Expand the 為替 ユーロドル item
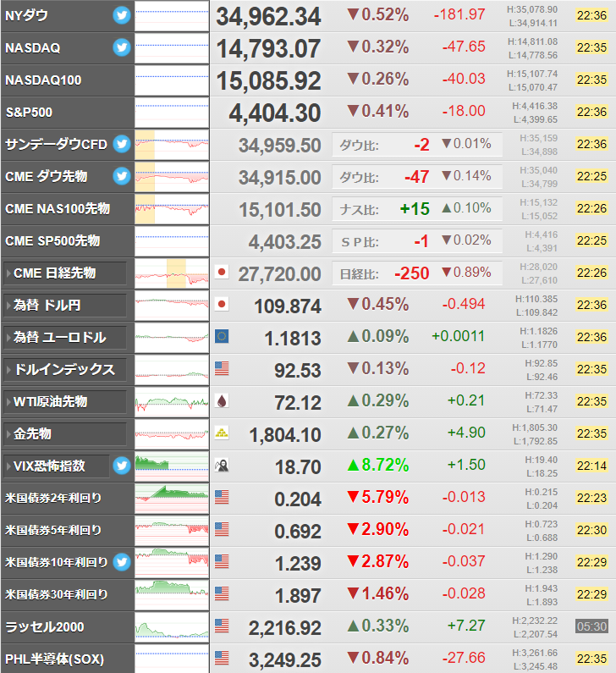 65,338
